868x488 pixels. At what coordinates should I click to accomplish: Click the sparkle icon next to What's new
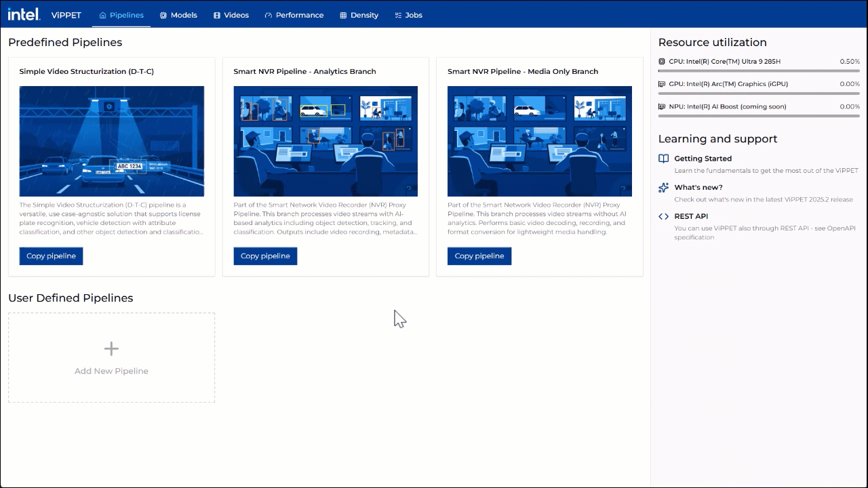663,188
